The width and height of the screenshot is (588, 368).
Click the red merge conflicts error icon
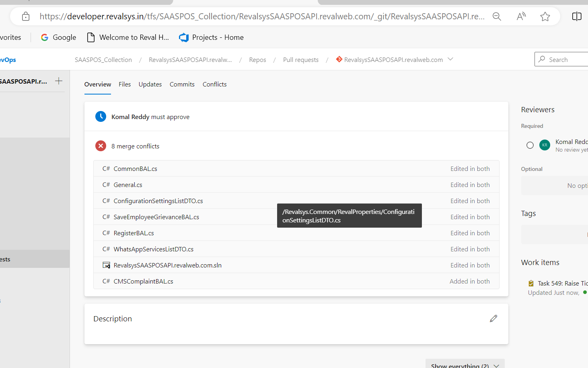point(101,146)
